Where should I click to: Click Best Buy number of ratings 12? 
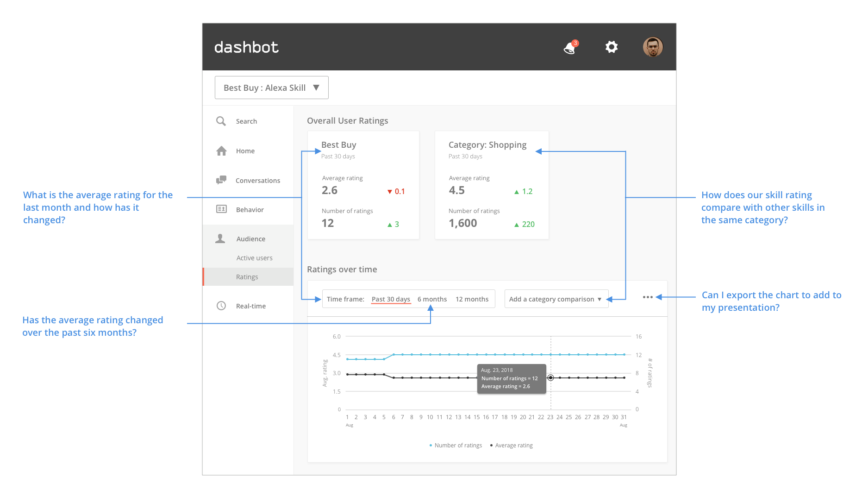pyautogui.click(x=328, y=223)
